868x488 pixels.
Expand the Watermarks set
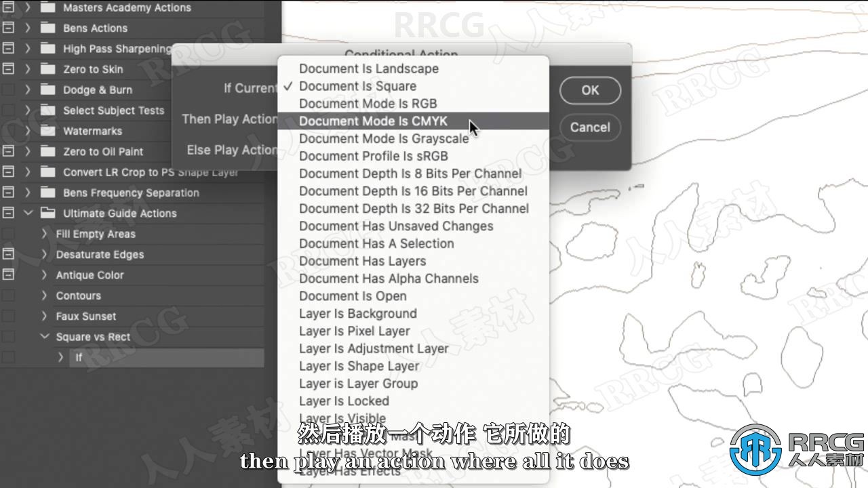pos(28,131)
